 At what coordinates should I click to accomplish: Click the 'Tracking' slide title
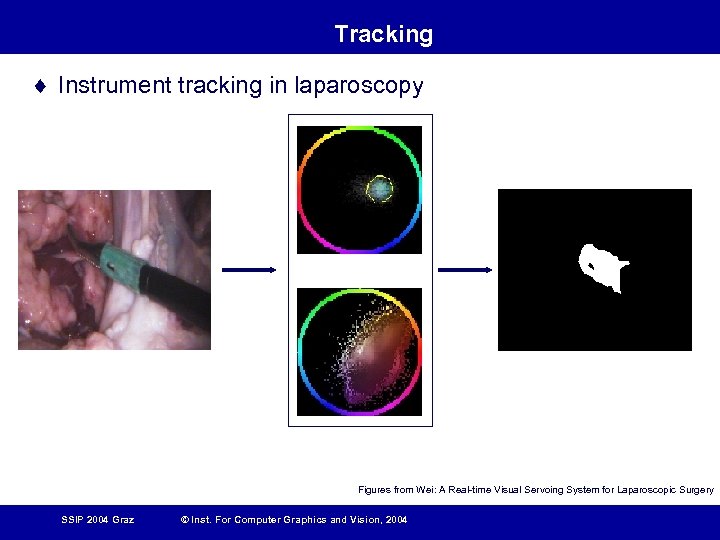point(383,35)
